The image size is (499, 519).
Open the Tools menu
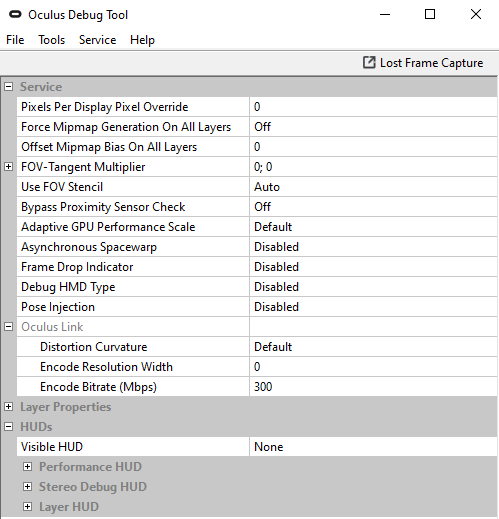52,40
